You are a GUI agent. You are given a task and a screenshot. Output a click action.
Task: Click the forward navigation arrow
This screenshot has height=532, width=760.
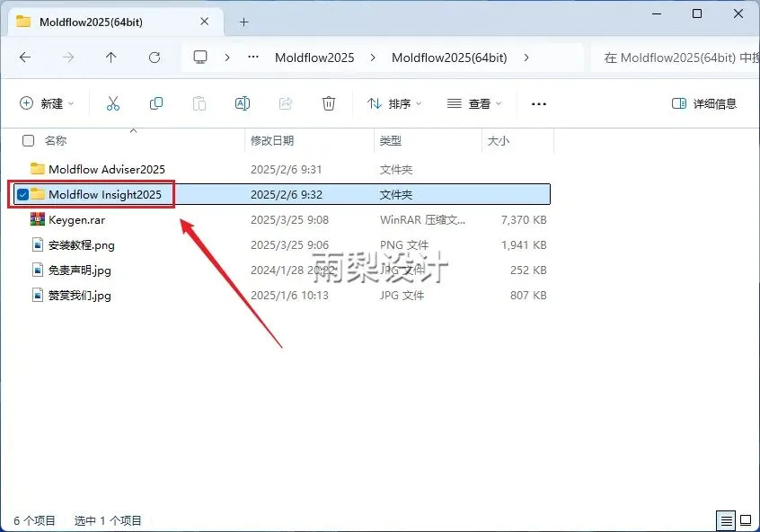click(68, 58)
